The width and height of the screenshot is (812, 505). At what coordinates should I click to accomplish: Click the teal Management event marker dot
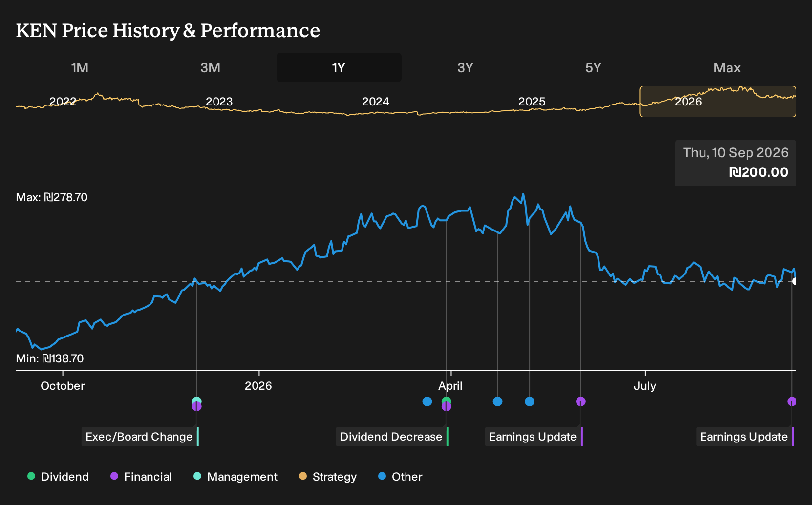[x=196, y=401]
